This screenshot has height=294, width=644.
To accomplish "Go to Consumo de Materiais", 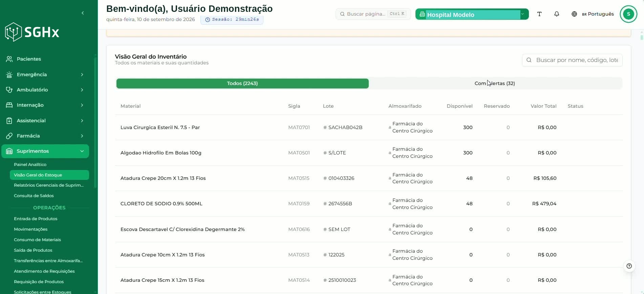I will point(37,240).
